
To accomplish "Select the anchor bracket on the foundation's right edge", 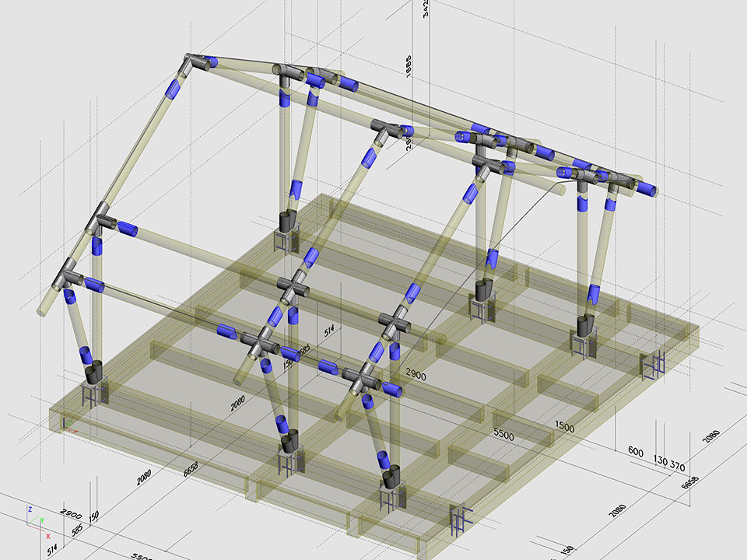I will (653, 364).
